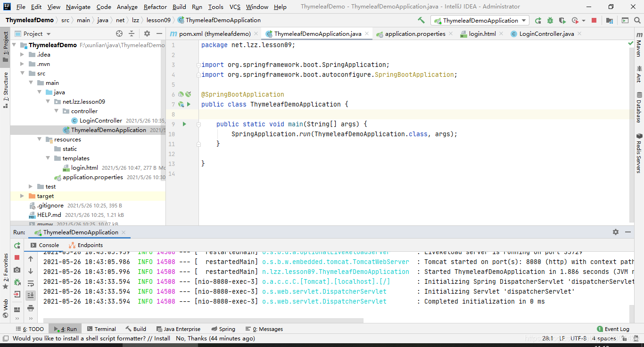Stop the process with Run panel red square
The height and width of the screenshot is (347, 644).
[17, 257]
